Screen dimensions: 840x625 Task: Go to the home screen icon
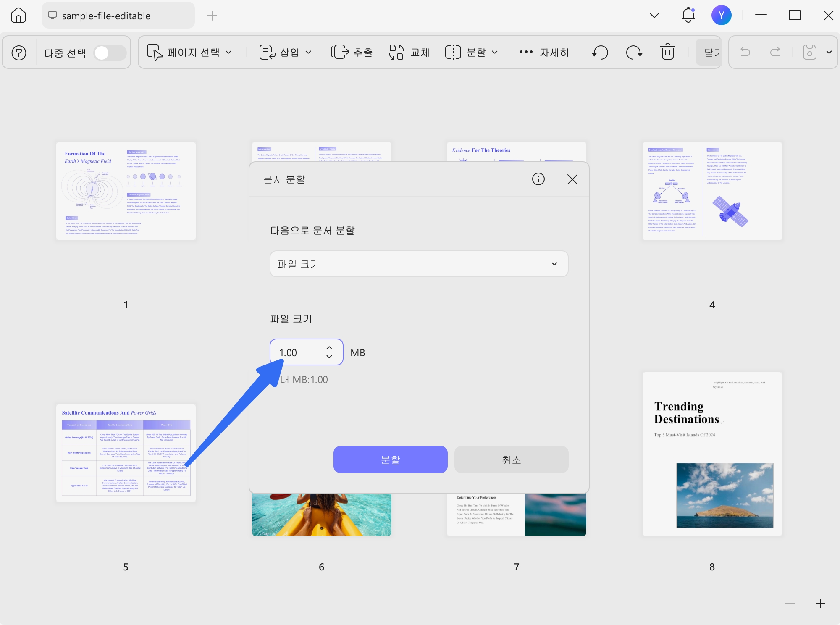(x=18, y=16)
